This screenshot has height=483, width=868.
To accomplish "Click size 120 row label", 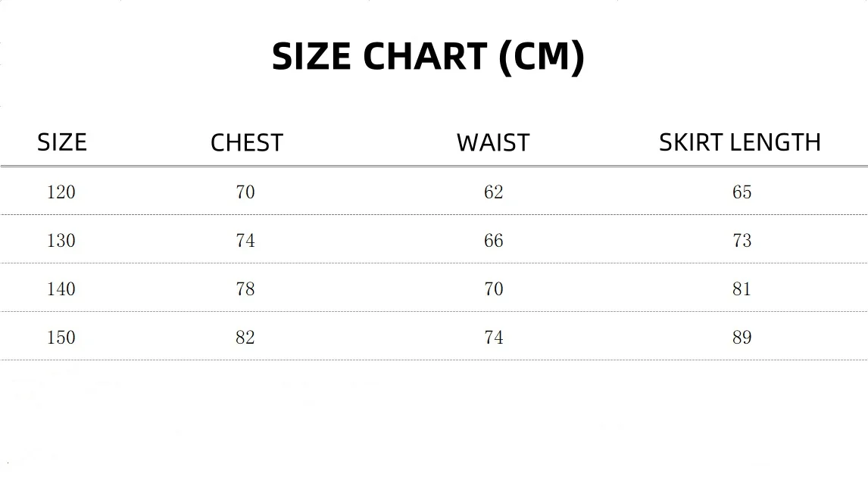I will click(x=61, y=192).
